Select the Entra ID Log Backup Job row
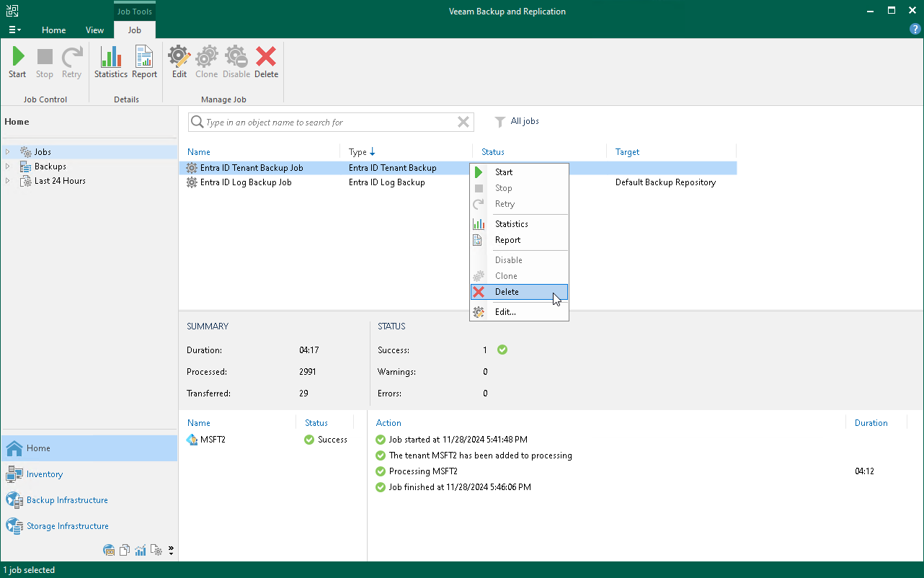Image resolution: width=924 pixels, height=578 pixels. 458,182
